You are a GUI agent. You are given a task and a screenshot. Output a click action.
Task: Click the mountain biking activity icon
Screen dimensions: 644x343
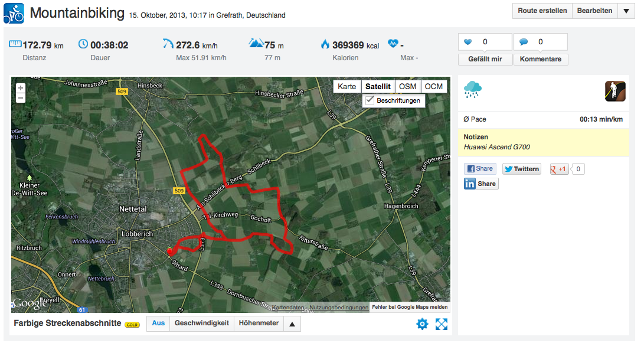[x=14, y=13]
